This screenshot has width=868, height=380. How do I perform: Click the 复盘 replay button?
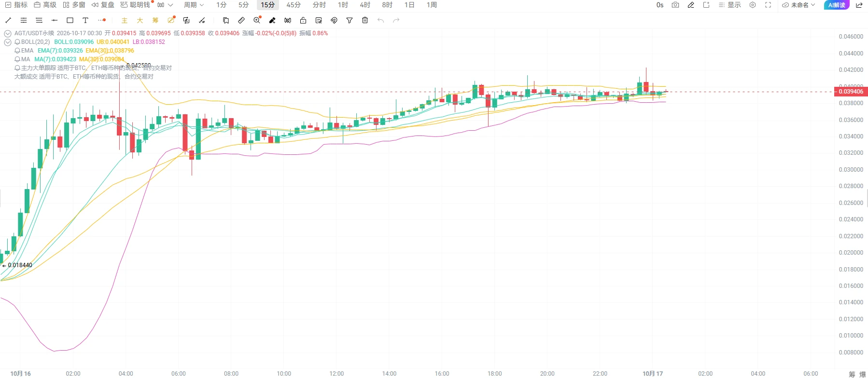tap(103, 5)
